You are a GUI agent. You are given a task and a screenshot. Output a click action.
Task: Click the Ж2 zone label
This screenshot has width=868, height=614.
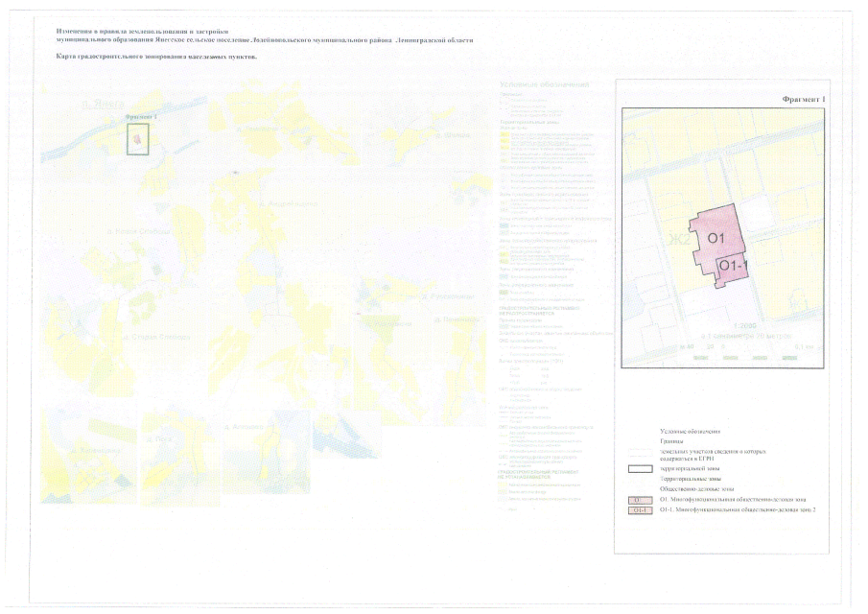(675, 240)
